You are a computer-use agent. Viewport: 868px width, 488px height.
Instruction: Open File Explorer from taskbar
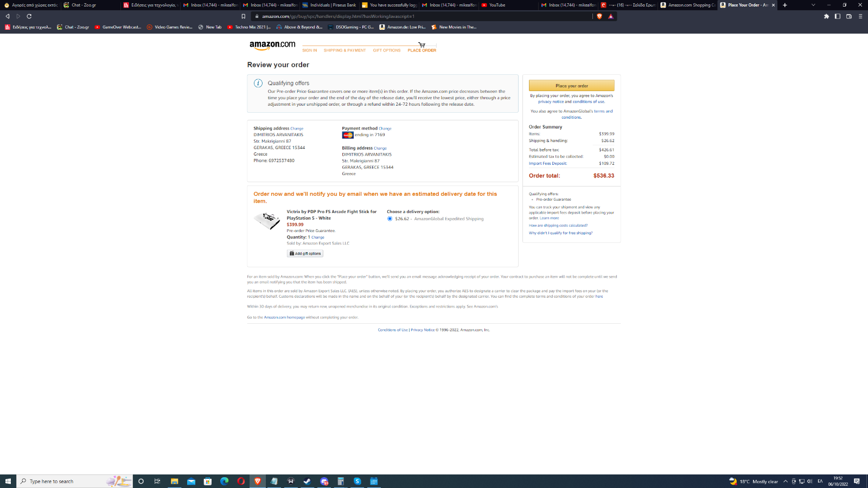tap(174, 481)
